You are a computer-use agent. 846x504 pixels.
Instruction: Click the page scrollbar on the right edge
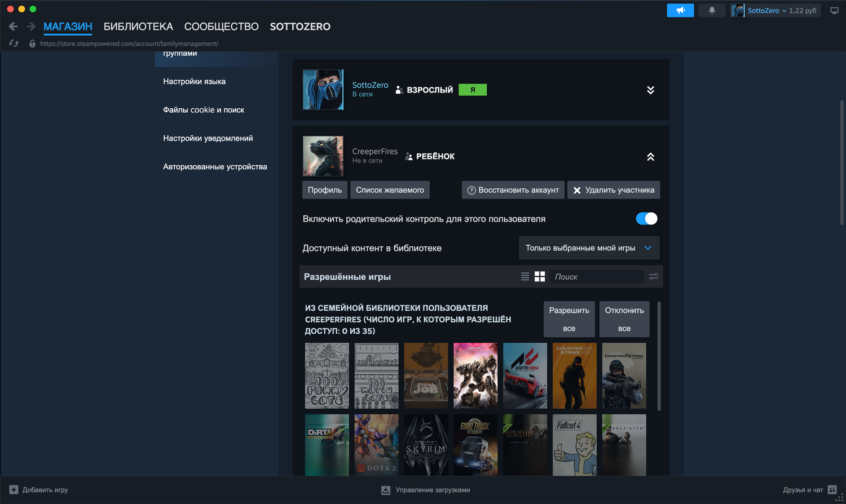pos(841,163)
